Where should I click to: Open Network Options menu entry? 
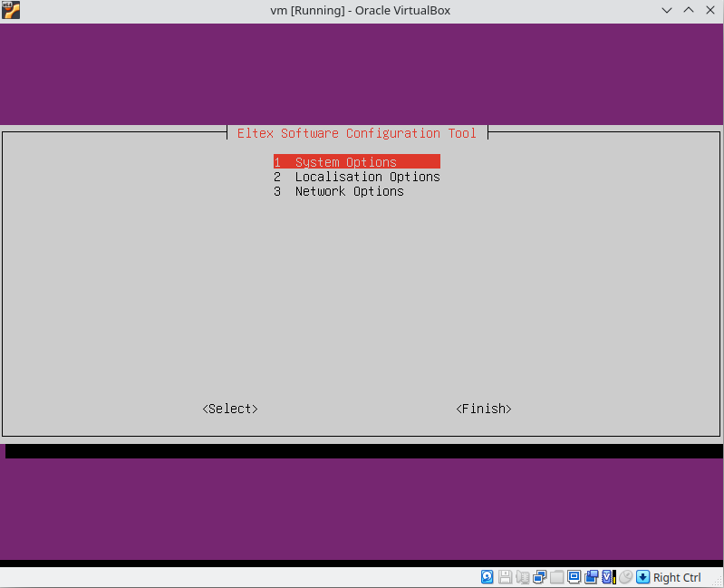click(x=339, y=191)
